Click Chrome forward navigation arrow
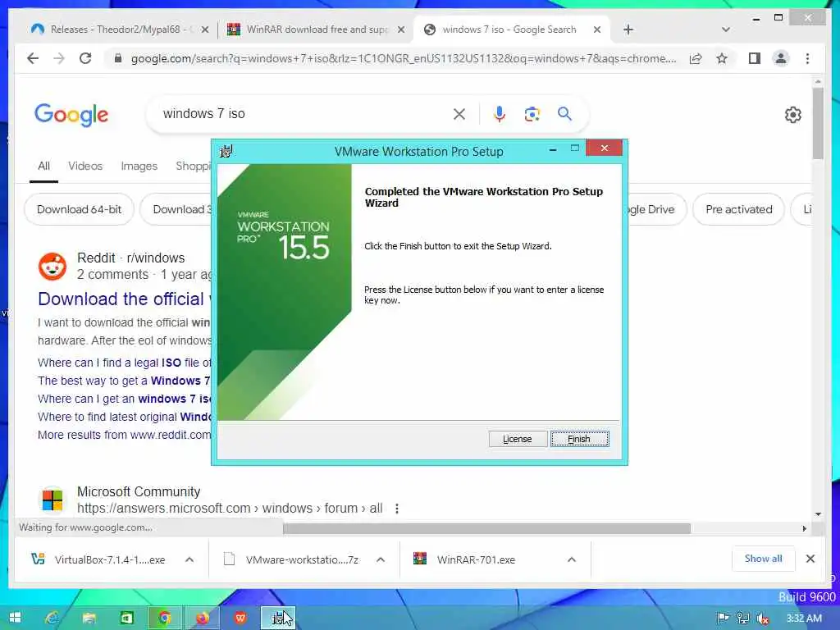The height and width of the screenshot is (630, 840). click(59, 58)
